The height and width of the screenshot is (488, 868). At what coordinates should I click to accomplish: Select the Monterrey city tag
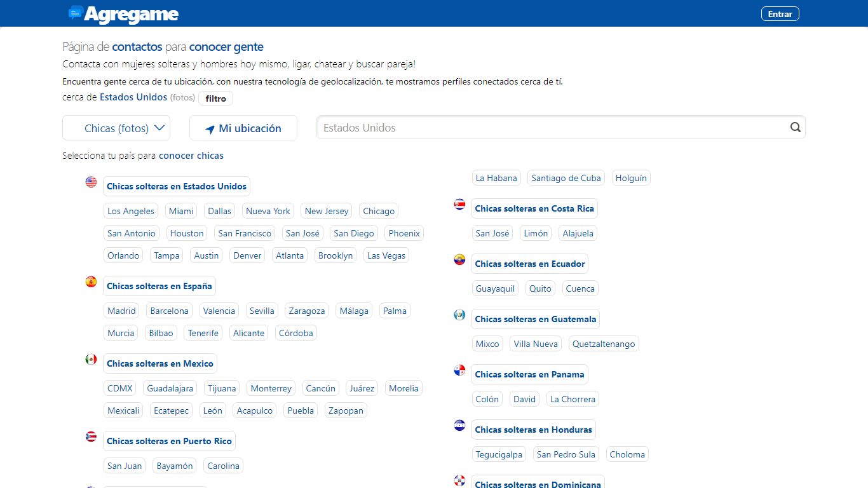271,388
